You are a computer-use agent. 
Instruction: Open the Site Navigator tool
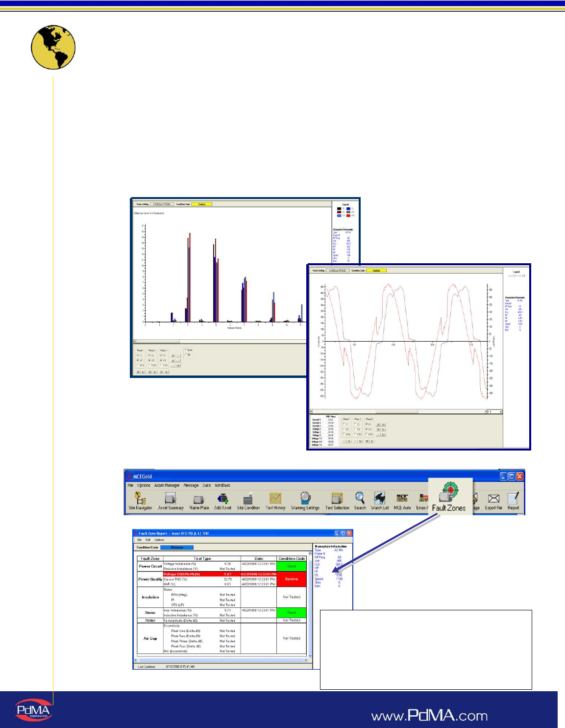(140, 501)
